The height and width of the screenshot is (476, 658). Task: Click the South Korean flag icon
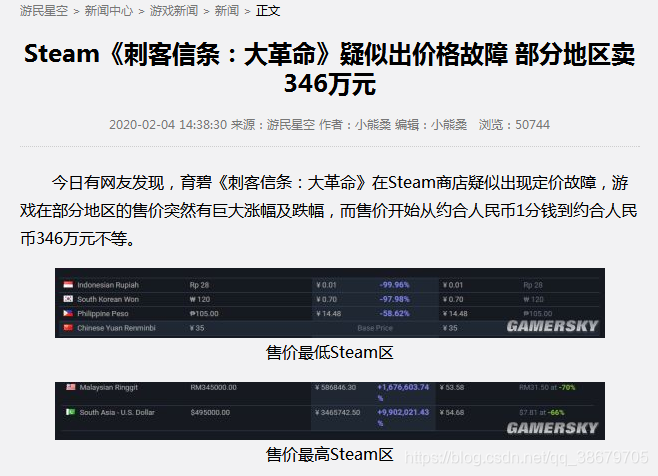click(x=68, y=299)
